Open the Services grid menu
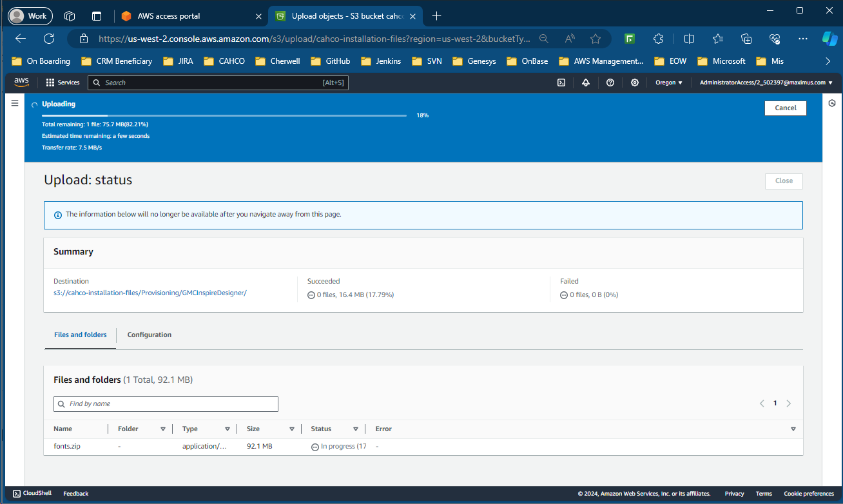 tap(63, 82)
